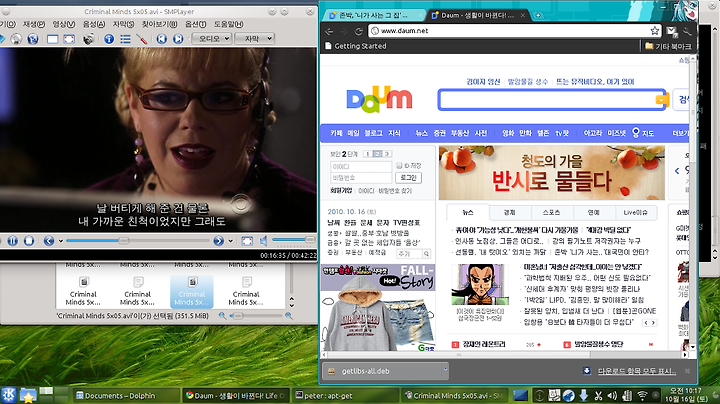Toggle compact mode icon in SMPlayer toolbar
Image resolution: width=720 pixels, height=404 pixels.
[x=53, y=39]
